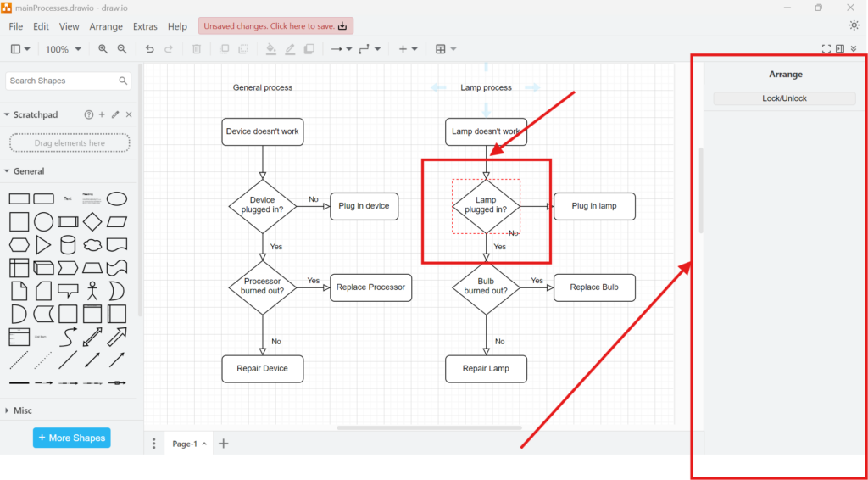Open the 100% zoom dropdown

(x=63, y=48)
